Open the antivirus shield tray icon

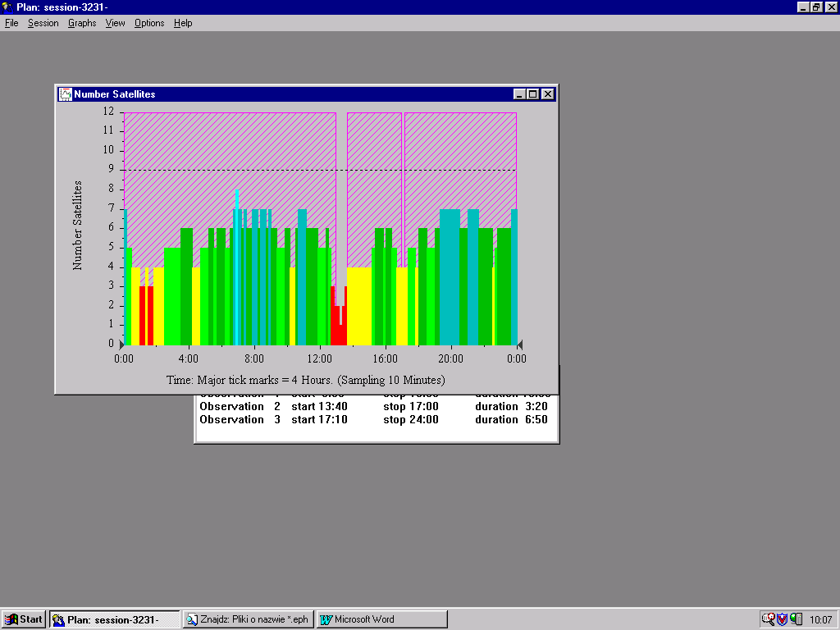point(782,619)
